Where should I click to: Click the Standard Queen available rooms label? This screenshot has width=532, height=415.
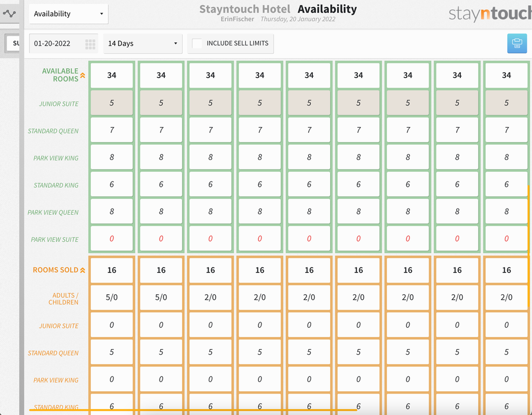(53, 131)
